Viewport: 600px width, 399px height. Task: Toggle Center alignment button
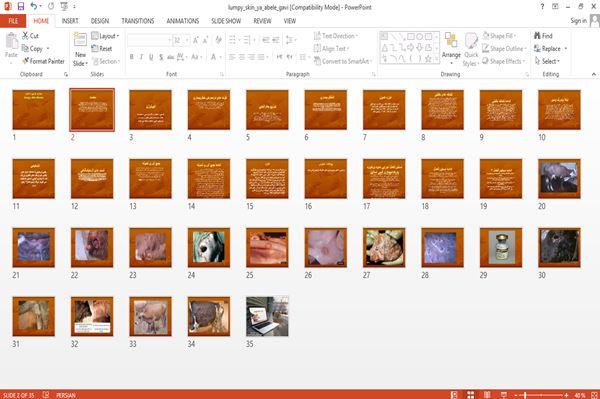coord(241,57)
